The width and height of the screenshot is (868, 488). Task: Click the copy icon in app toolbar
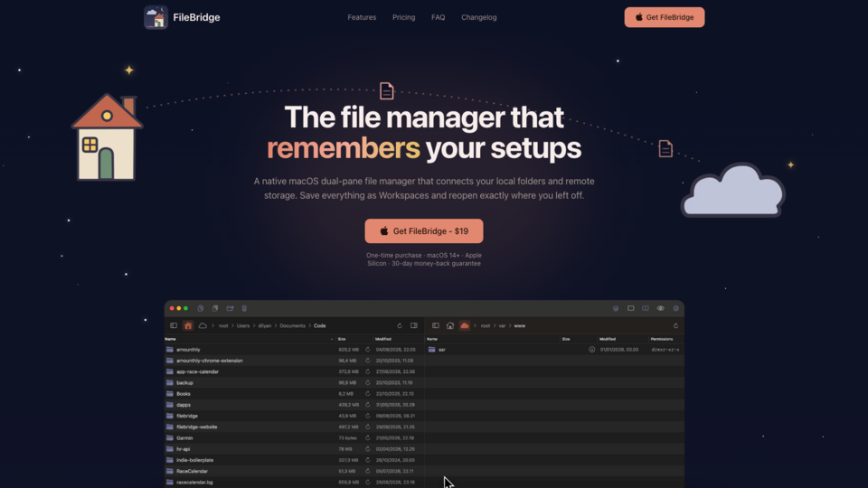[201, 308]
